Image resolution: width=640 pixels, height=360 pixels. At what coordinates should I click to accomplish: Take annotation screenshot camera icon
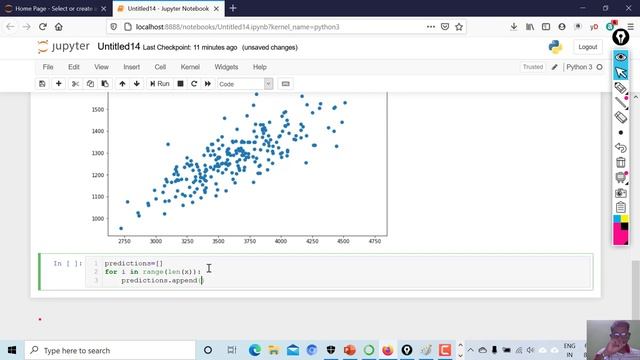(x=621, y=193)
